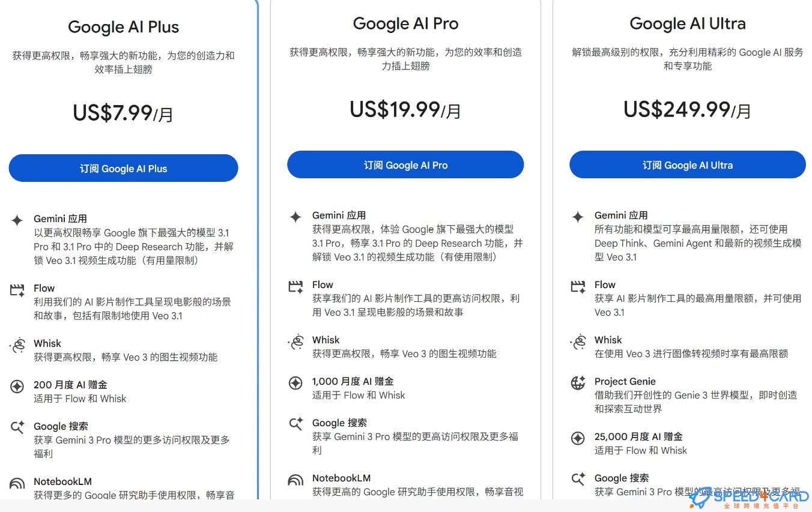Click the 1,000 monthly AI credits icon

click(x=295, y=383)
